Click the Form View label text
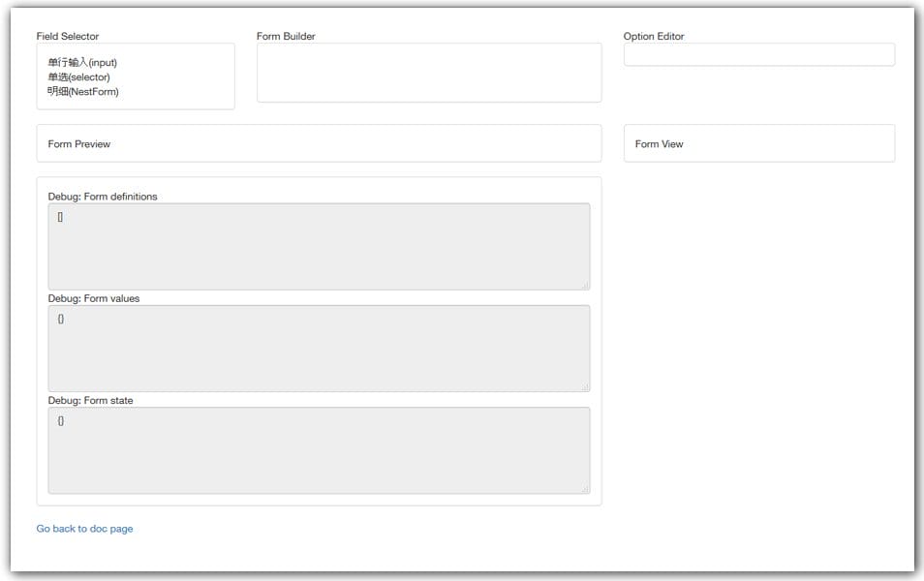This screenshot has width=924, height=581. (658, 144)
